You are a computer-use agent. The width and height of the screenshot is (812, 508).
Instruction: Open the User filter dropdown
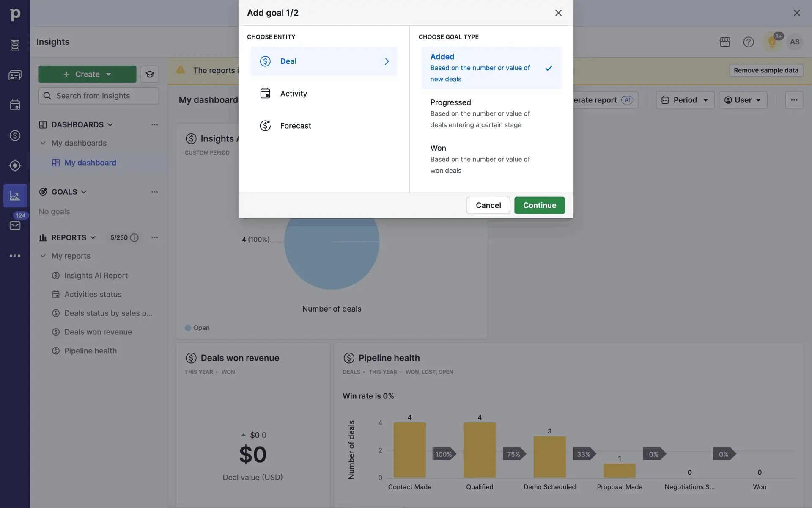tap(743, 100)
